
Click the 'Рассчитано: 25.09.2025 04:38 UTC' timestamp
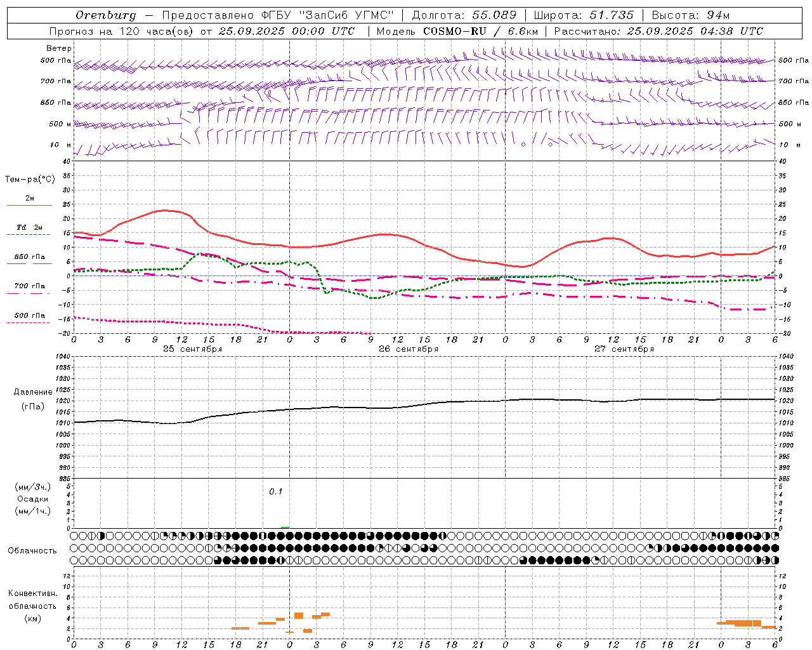[658, 31]
